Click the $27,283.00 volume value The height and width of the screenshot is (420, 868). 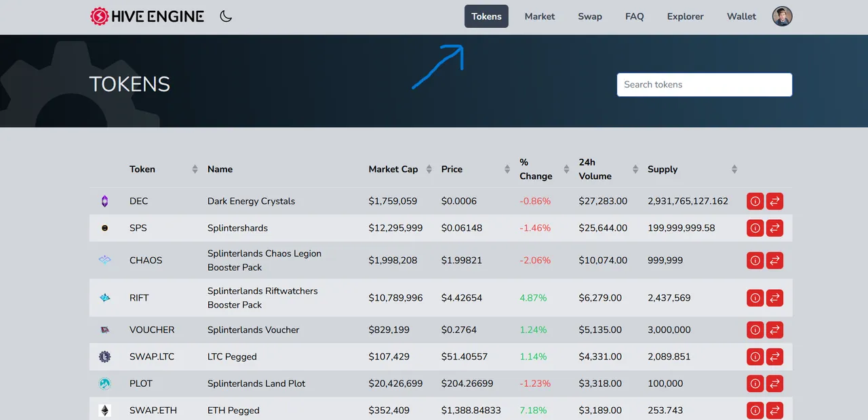[x=603, y=202]
